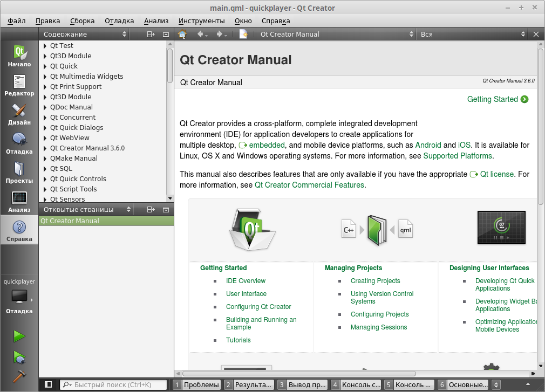Open the Вывод пр... output pane
545x392 pixels.
(x=302, y=384)
